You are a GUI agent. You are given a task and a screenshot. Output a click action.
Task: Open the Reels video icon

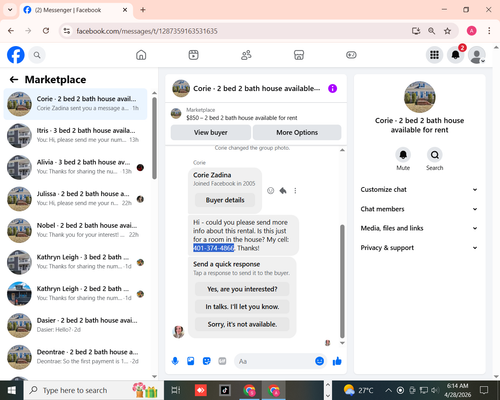[193, 55]
